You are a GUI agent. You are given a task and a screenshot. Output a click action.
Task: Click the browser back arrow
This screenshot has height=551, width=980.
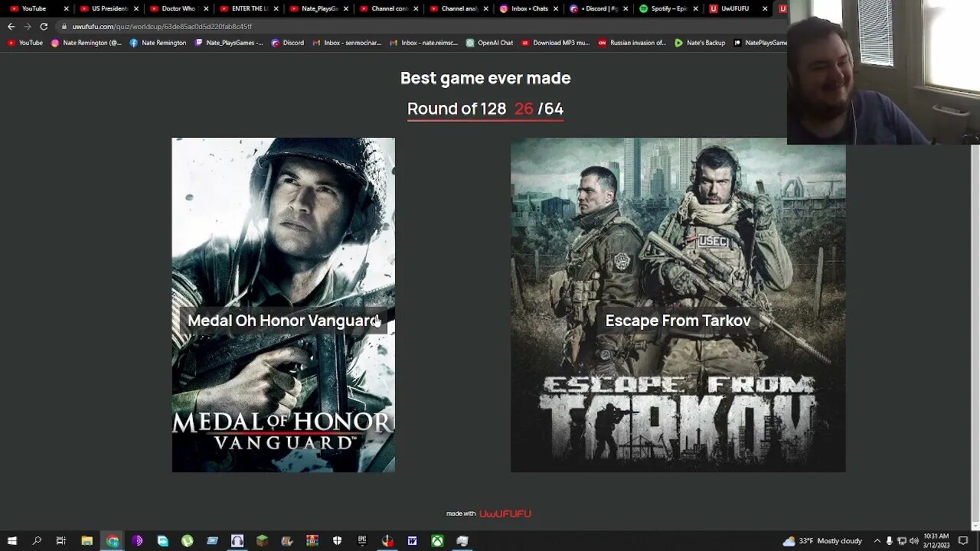pos(11,26)
